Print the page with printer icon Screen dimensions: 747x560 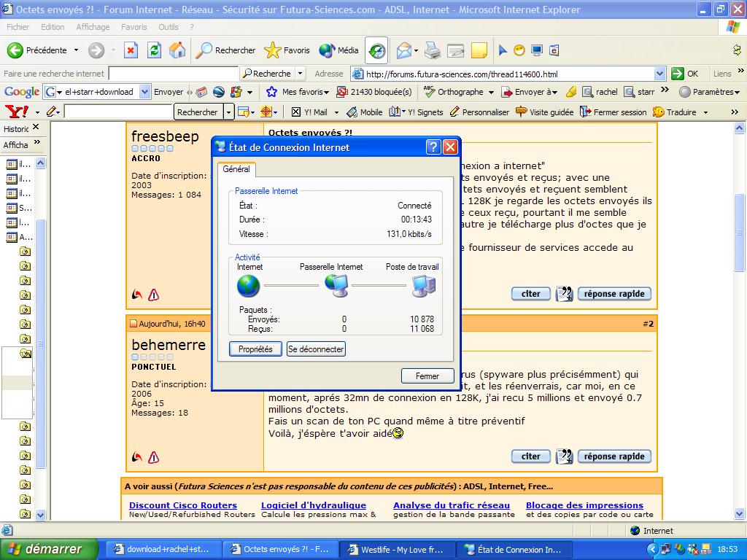(433, 50)
